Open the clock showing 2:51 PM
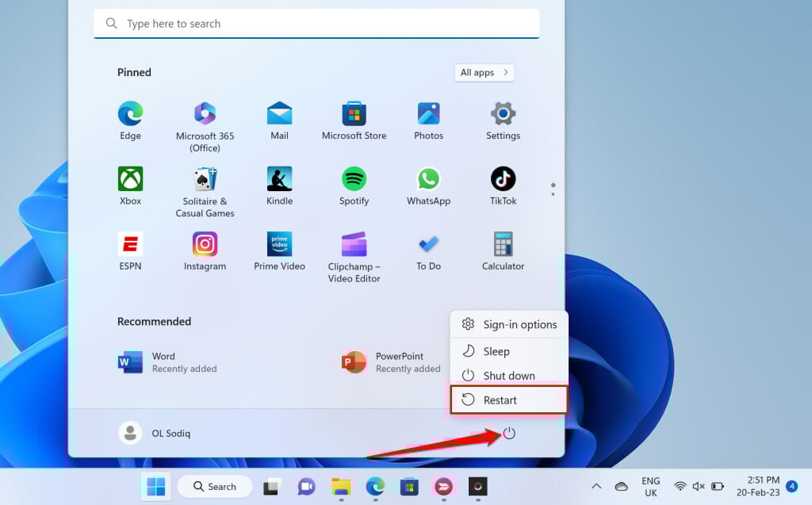Image resolution: width=812 pixels, height=505 pixels. [x=758, y=486]
